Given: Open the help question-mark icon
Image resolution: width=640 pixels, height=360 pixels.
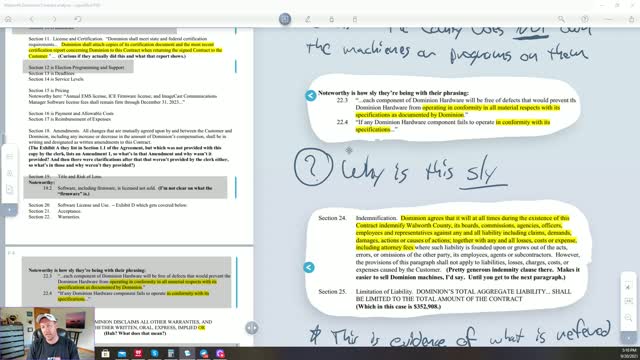Looking at the screenshot, I should [x=585, y=19].
